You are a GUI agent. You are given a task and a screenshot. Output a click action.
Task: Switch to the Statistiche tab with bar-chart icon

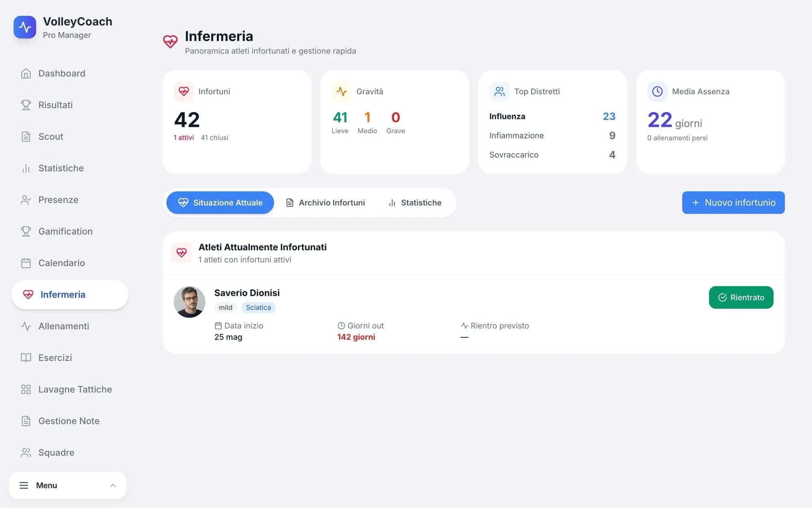[x=415, y=202]
